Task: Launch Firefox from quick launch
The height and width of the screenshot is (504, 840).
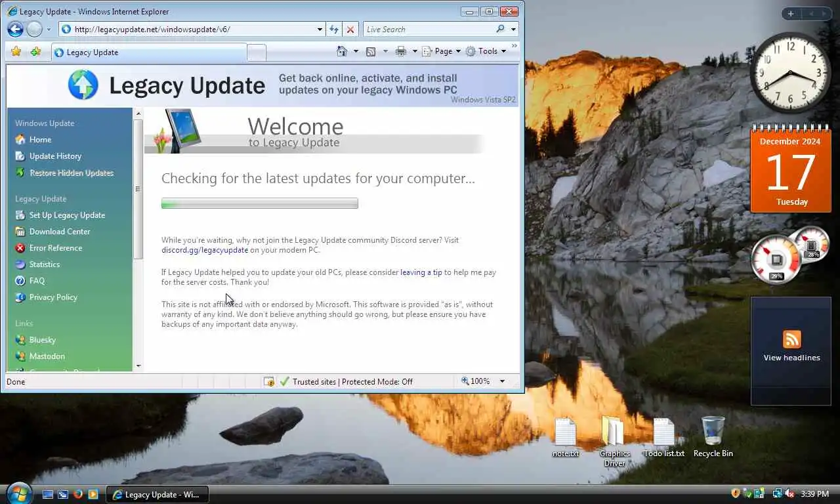Action: click(x=78, y=494)
